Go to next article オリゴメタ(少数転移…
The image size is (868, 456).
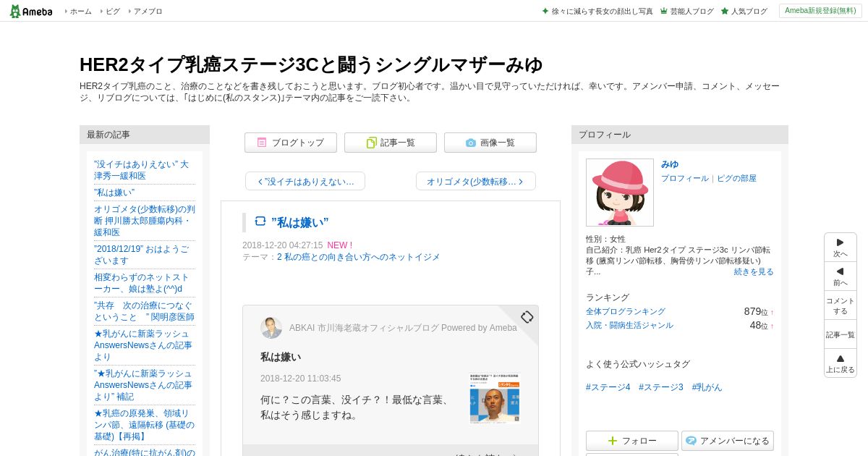coord(476,181)
